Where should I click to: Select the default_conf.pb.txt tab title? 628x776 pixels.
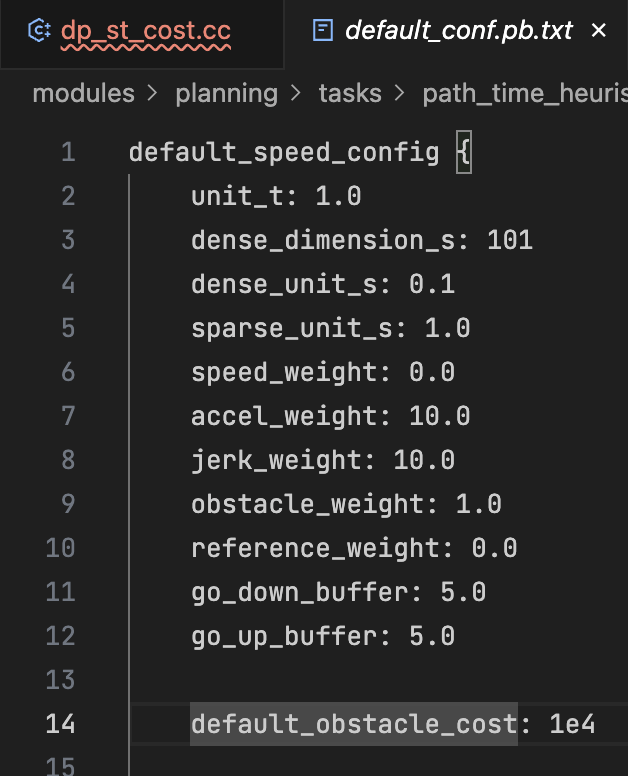tap(458, 31)
